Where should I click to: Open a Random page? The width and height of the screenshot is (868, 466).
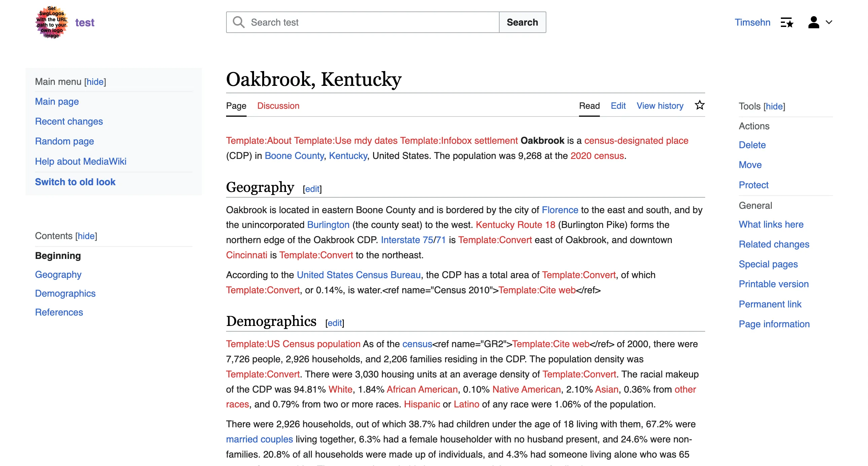pyautogui.click(x=64, y=141)
